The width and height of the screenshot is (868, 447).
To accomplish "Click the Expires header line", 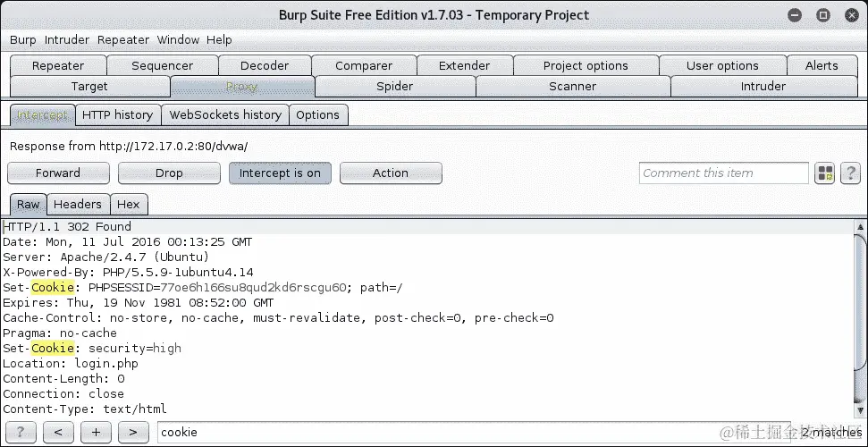I will click(x=138, y=303).
